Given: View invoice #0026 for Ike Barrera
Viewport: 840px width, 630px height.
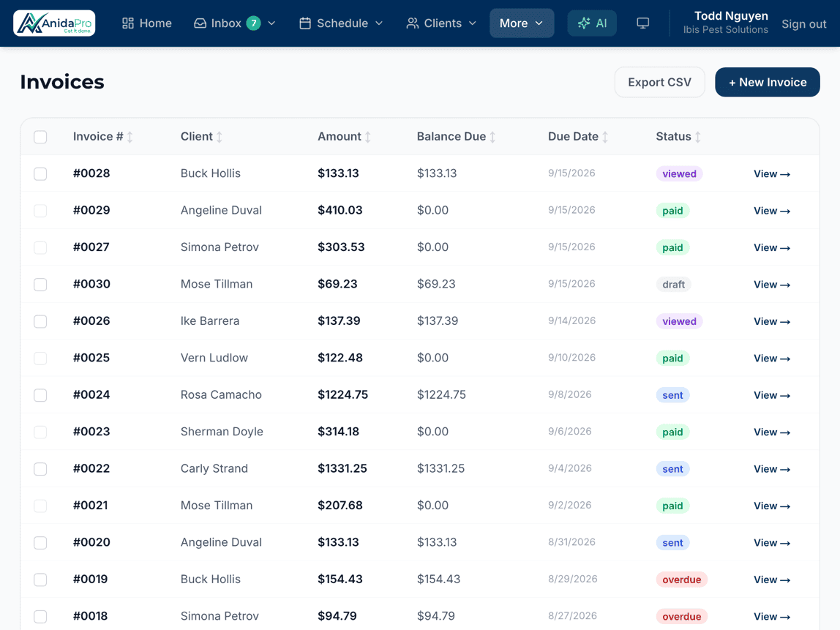Looking at the screenshot, I should [772, 321].
